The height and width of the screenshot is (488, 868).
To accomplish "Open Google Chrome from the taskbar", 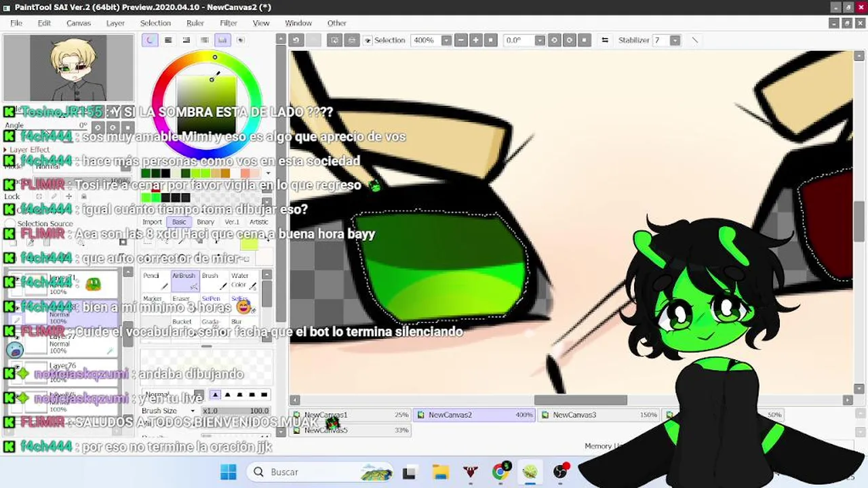I will [x=502, y=472].
